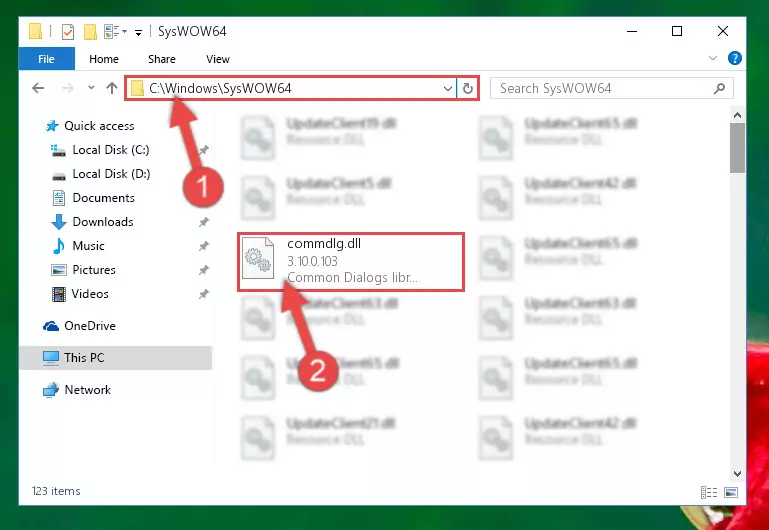Maximize the SysWOW64 window
Viewport: 769px width, 530px height.
coord(677,31)
